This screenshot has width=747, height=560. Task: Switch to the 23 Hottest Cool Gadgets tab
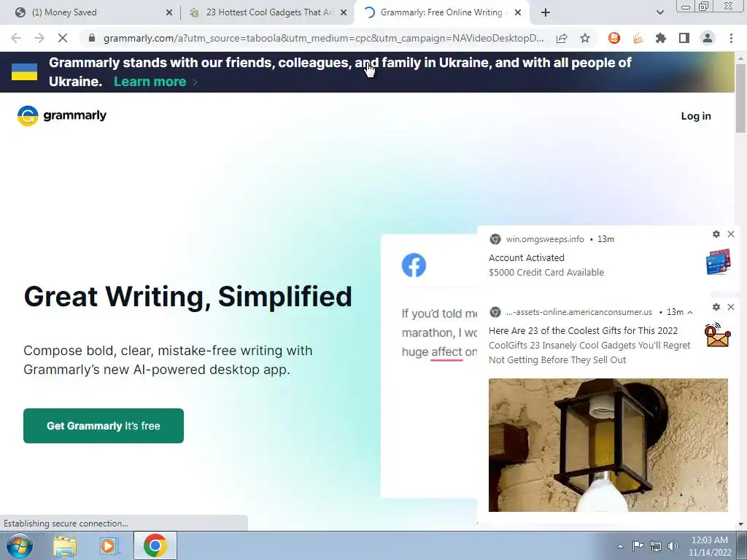[268, 12]
